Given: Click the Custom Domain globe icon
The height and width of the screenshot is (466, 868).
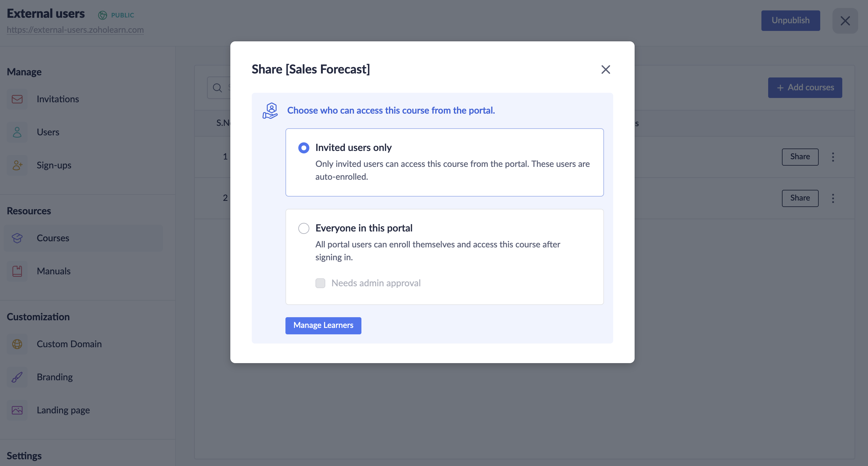Looking at the screenshot, I should [x=17, y=344].
